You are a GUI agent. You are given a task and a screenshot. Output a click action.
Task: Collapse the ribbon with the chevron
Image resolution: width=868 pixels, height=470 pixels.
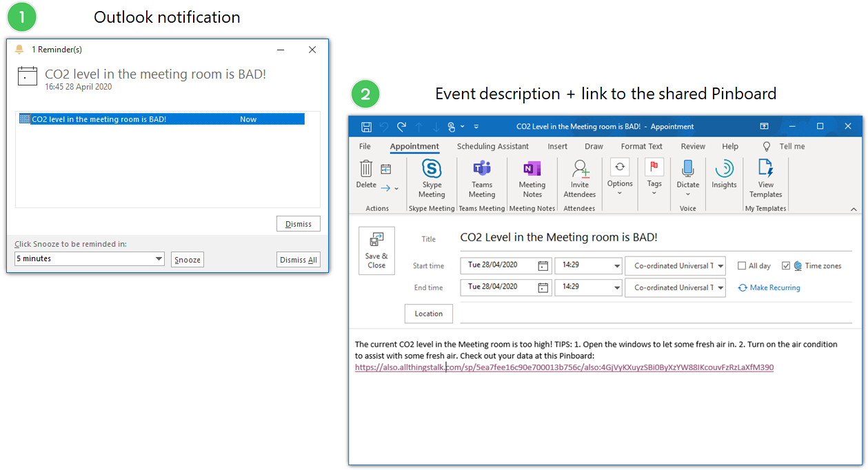[854, 209]
